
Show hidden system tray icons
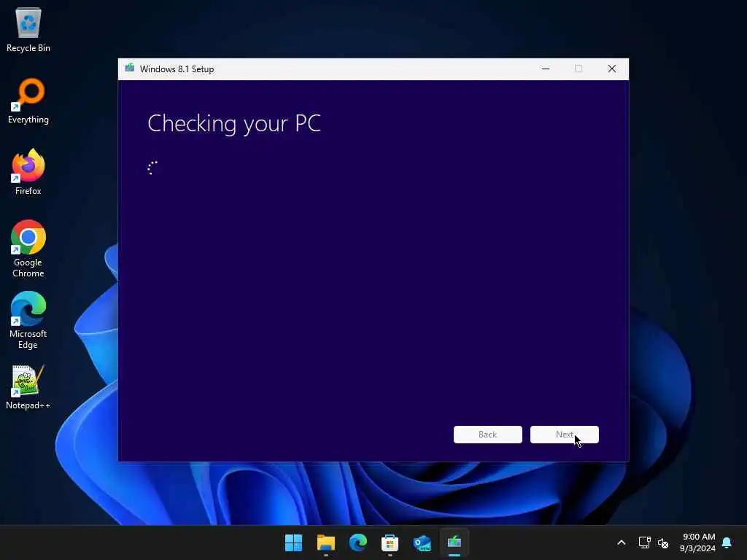click(622, 542)
